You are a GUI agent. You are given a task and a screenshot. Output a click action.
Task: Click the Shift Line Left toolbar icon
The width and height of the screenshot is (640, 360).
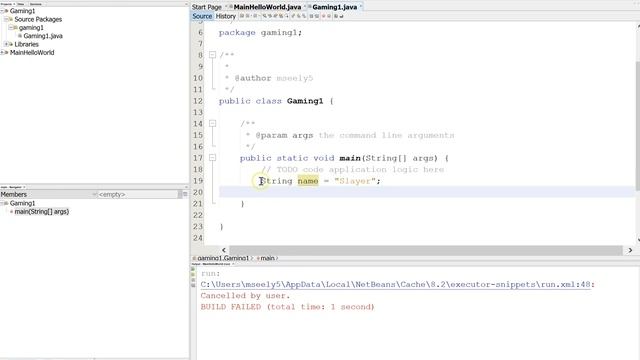(311, 16)
